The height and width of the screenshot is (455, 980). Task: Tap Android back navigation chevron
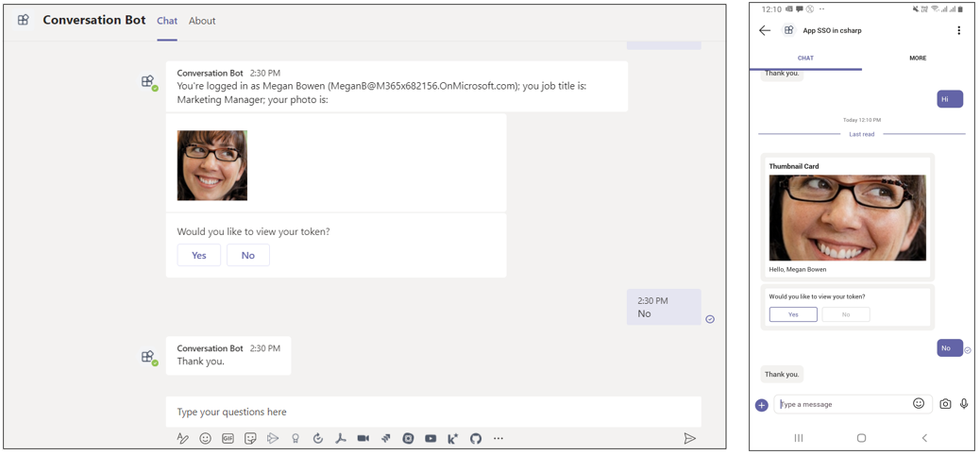924,438
